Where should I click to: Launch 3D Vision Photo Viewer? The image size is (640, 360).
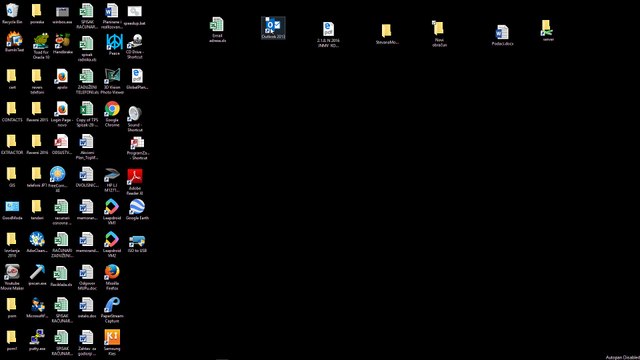pyautogui.click(x=112, y=81)
